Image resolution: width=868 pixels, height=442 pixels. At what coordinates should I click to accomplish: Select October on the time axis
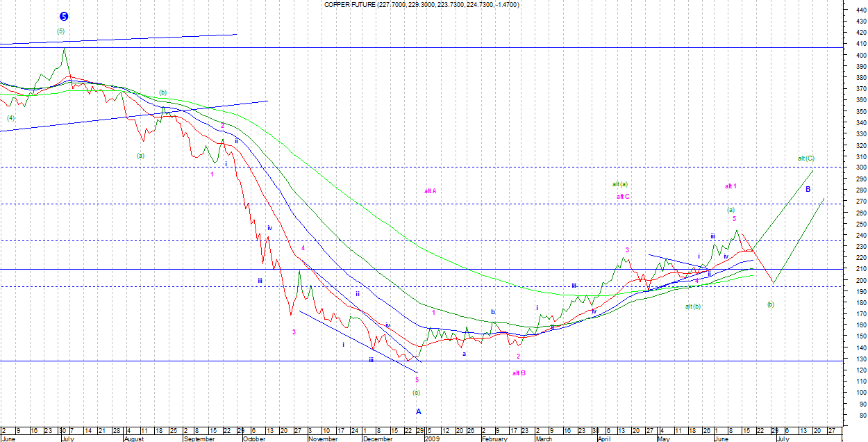click(x=253, y=439)
